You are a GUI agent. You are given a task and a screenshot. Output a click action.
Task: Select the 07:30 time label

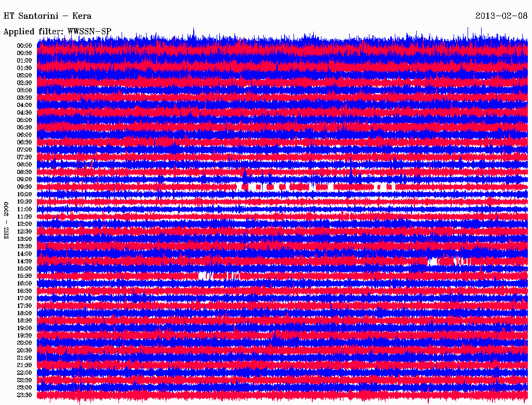24,157
